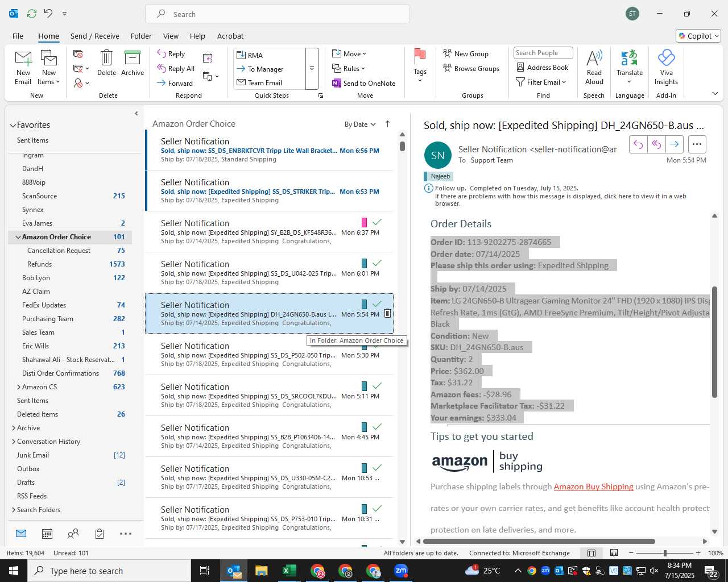Click the reply arrow in the reading pane
This screenshot has width=728, height=582.
click(638, 144)
